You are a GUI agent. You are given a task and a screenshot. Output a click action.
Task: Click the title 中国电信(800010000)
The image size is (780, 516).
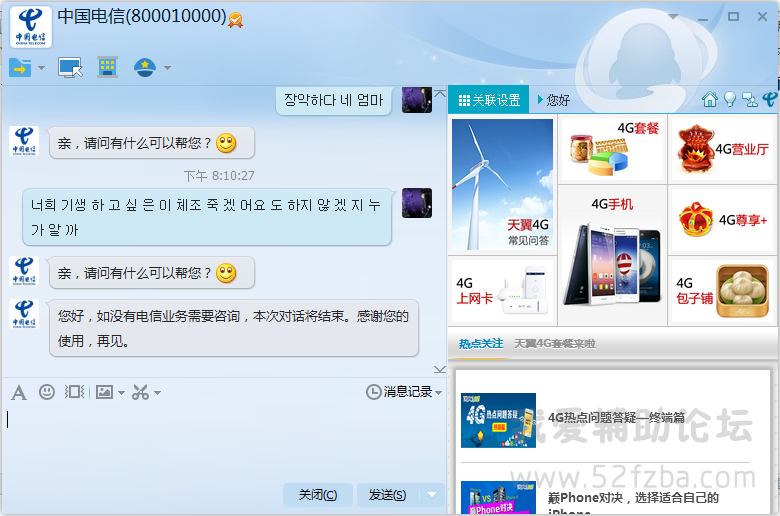pyautogui.click(x=142, y=16)
